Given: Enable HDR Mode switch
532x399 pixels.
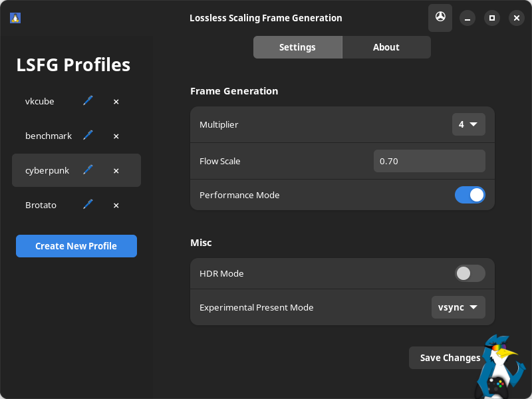Looking at the screenshot, I should (x=470, y=273).
